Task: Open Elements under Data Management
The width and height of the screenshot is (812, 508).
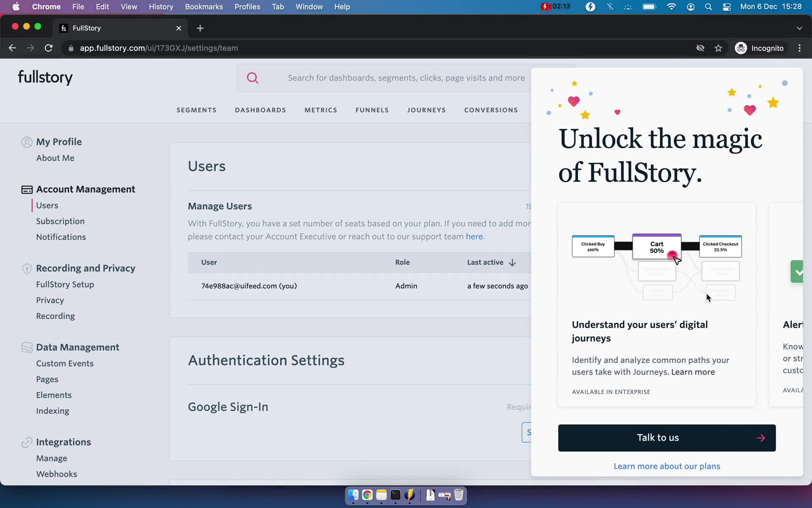Action: tap(54, 395)
